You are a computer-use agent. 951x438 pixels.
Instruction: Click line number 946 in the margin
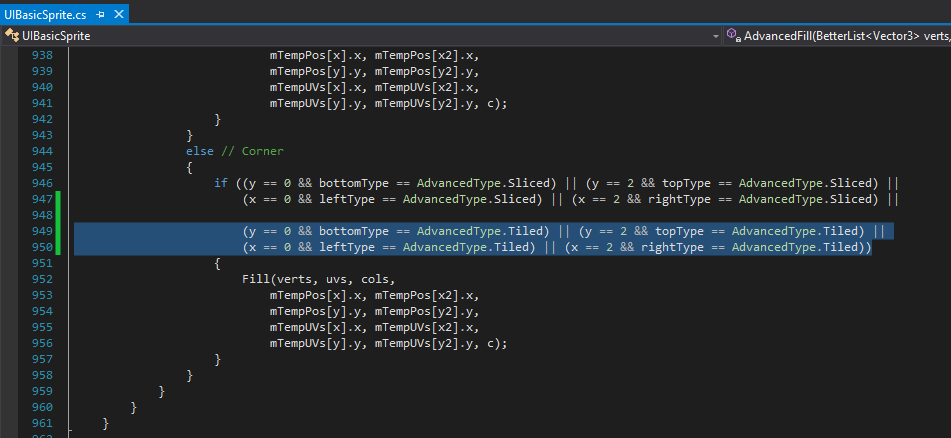coord(42,183)
